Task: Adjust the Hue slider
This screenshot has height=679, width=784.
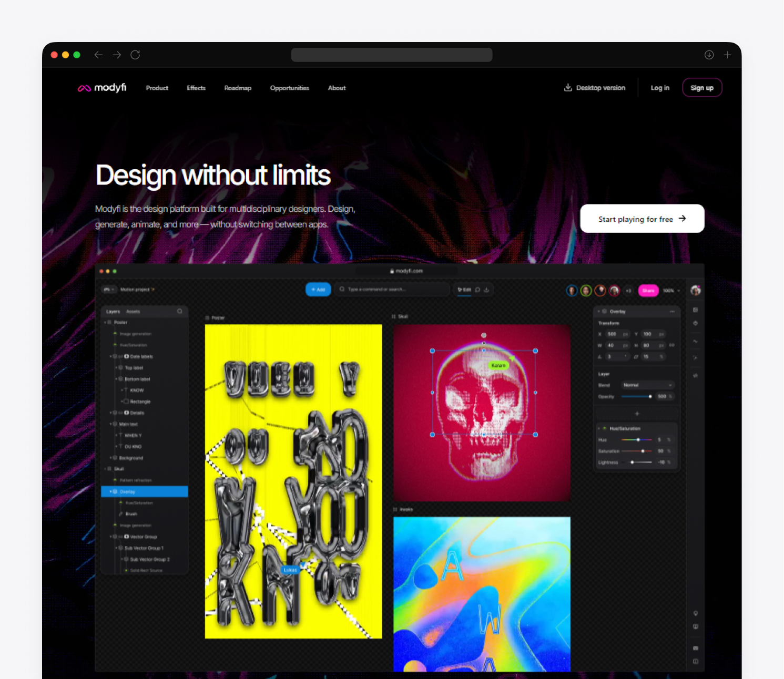Action: pyautogui.click(x=637, y=439)
